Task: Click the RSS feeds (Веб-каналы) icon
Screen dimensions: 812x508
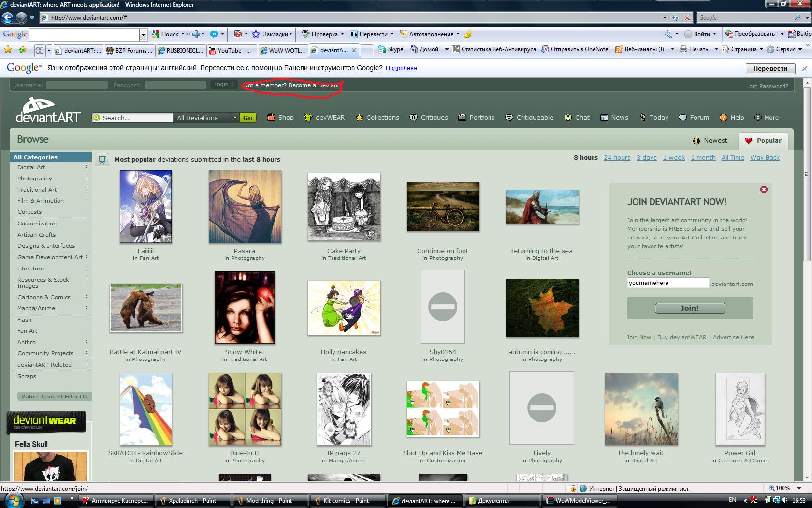Action: point(619,49)
